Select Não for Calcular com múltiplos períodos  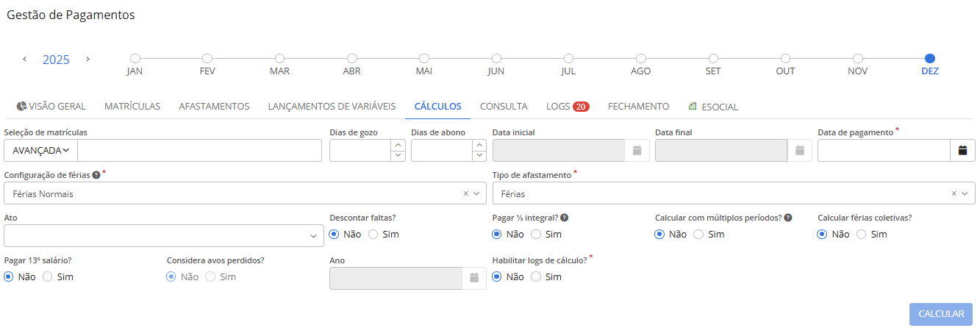(660, 235)
